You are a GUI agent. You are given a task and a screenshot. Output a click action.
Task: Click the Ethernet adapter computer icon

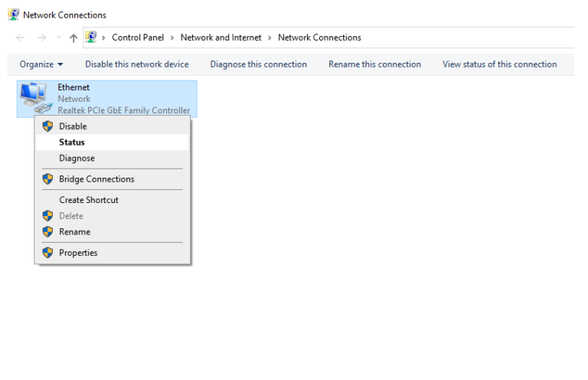click(36, 98)
